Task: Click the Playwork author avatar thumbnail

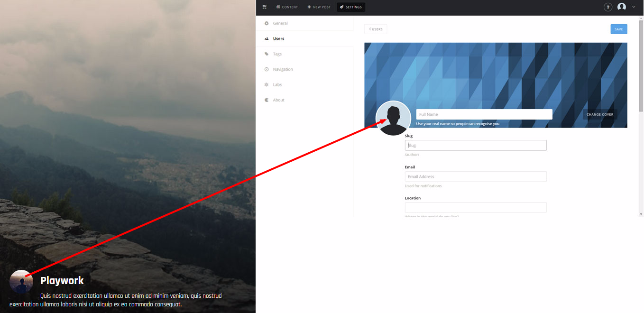Action: tap(21, 282)
